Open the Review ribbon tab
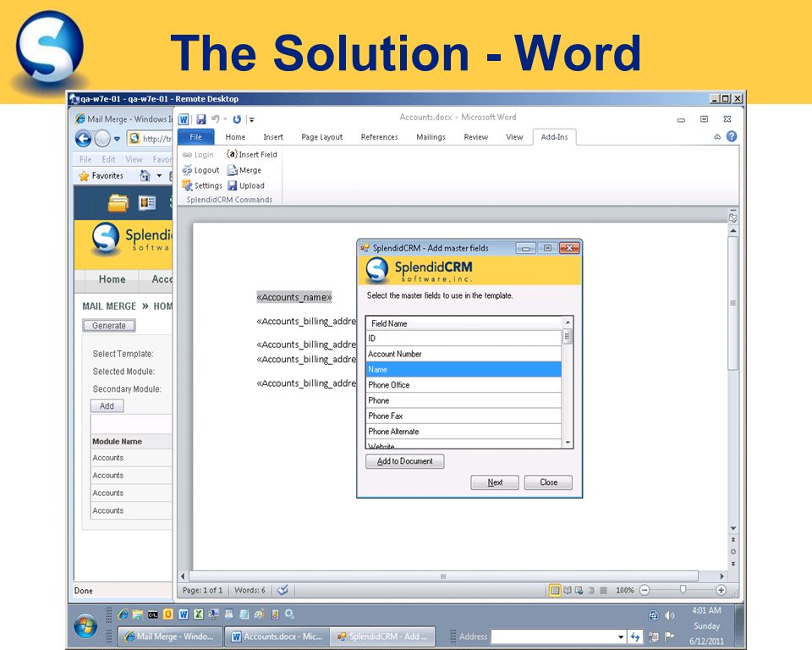This screenshot has width=812, height=650. 476,137
